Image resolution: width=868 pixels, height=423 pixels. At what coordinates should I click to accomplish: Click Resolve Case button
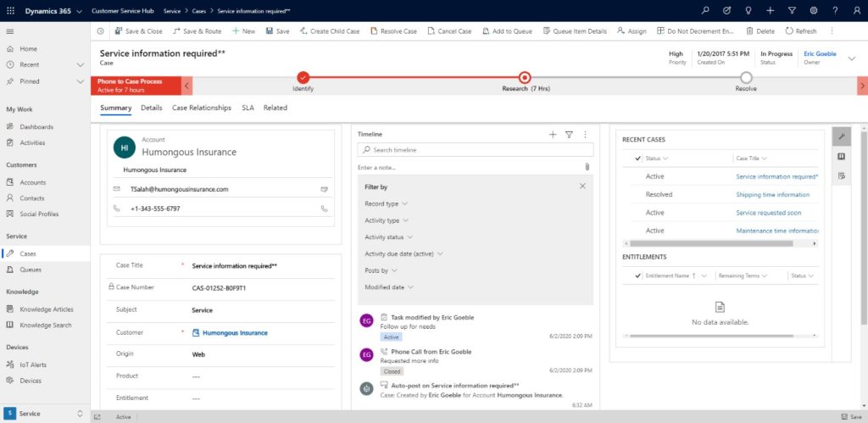click(393, 31)
